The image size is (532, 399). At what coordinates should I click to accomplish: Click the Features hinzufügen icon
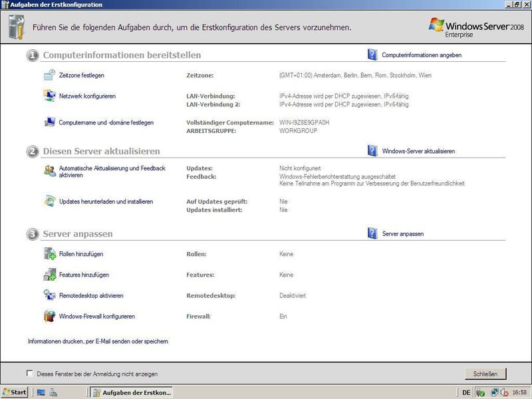[x=50, y=275]
